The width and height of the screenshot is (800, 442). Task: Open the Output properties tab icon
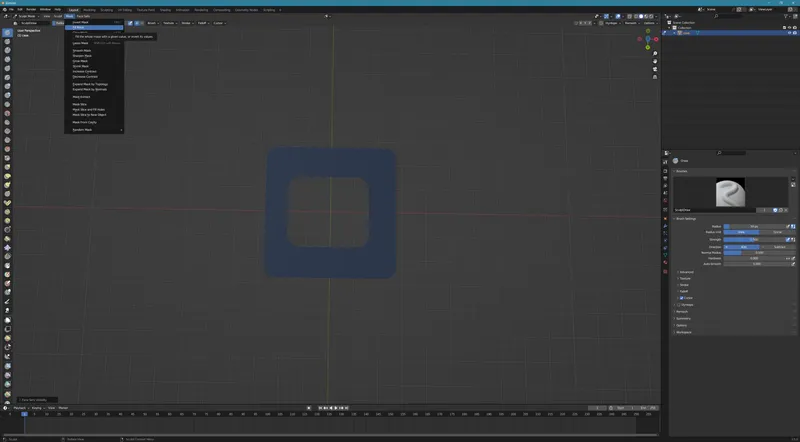pos(665,178)
